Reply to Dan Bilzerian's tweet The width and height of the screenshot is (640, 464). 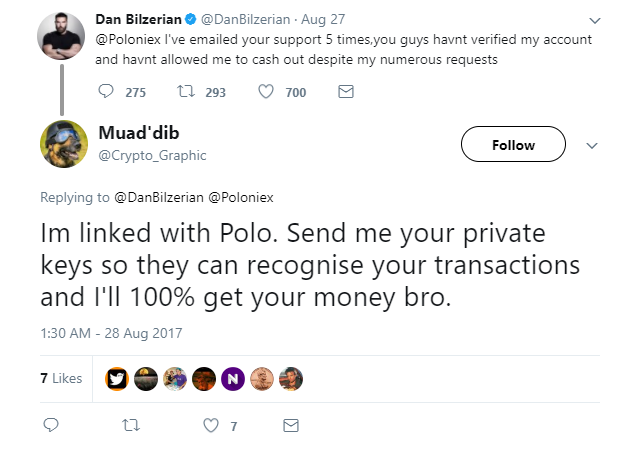pos(108,92)
